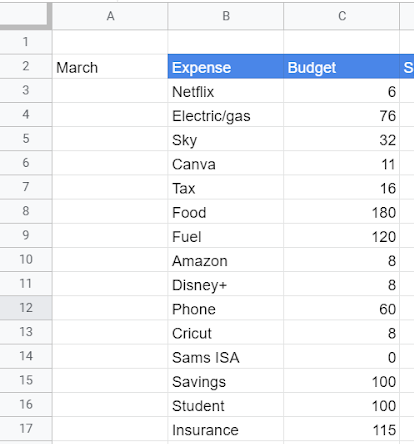This screenshot has height=444, width=414.
Task: Click the Food budget value 180
Action: coord(342,212)
